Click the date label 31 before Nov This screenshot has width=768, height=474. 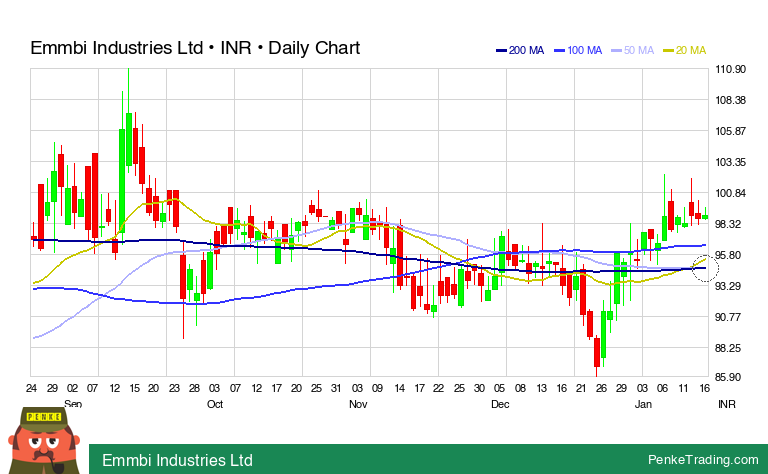coord(336,388)
